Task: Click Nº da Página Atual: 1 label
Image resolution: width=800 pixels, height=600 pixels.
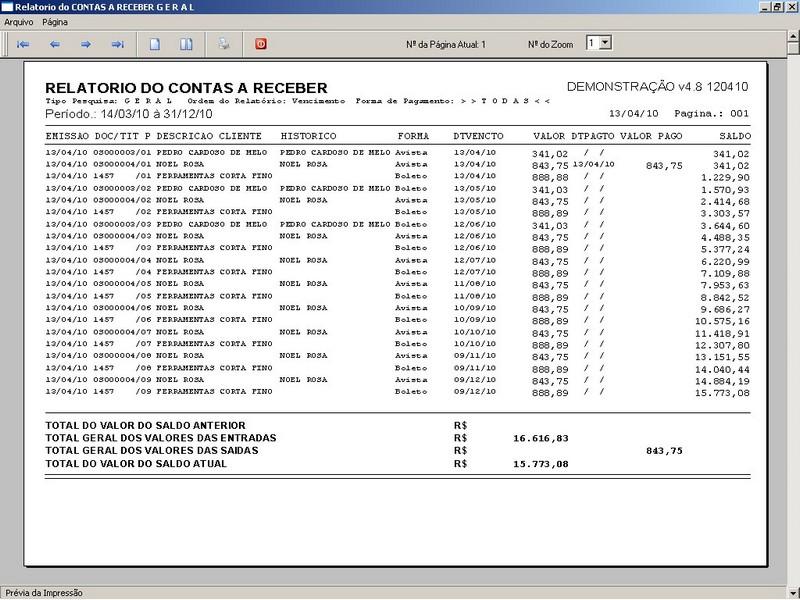Action: click(x=446, y=44)
